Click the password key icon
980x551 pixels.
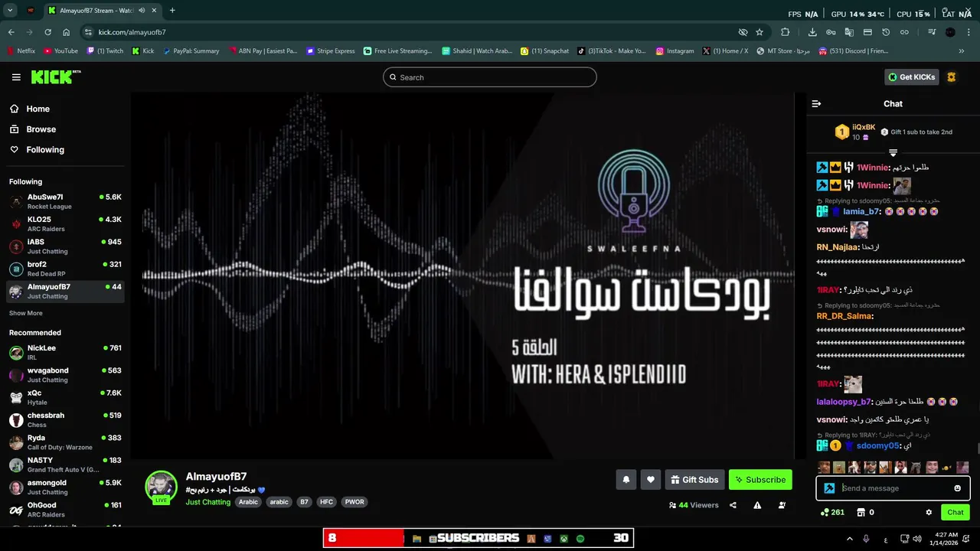pos(831,32)
